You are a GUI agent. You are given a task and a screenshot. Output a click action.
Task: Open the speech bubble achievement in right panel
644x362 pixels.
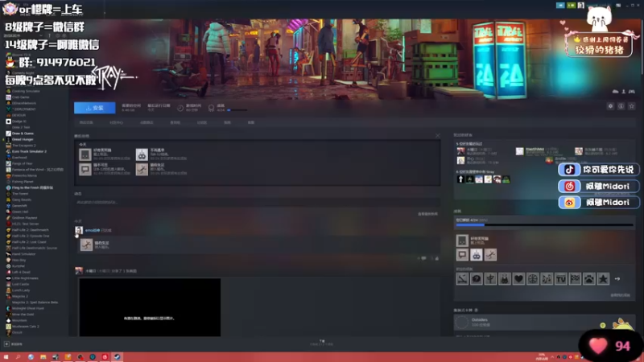[x=462, y=255]
